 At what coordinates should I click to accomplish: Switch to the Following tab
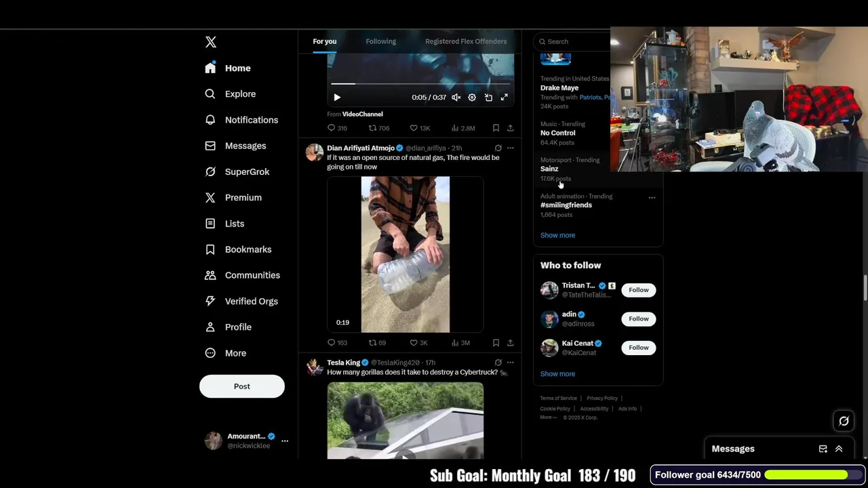point(381,41)
